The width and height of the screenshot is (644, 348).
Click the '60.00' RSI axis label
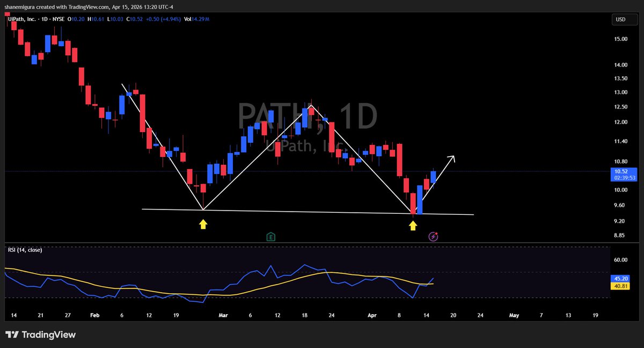pyautogui.click(x=620, y=260)
